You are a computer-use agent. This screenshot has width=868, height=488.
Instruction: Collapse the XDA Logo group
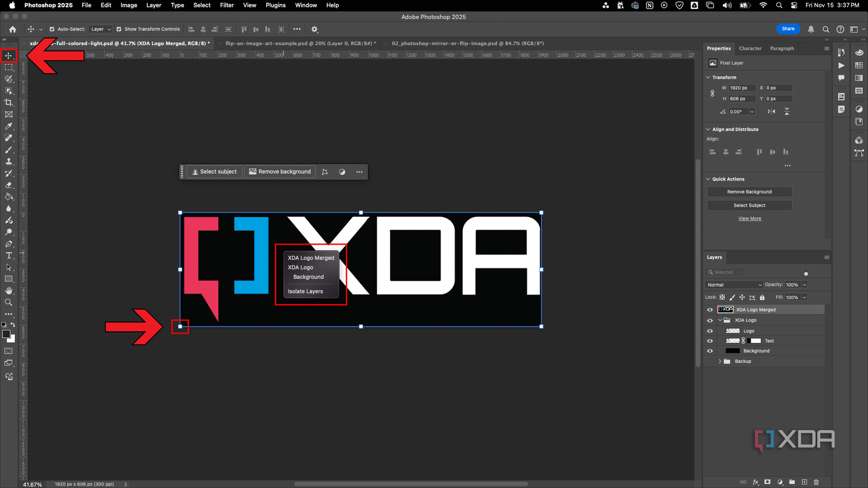coord(720,320)
